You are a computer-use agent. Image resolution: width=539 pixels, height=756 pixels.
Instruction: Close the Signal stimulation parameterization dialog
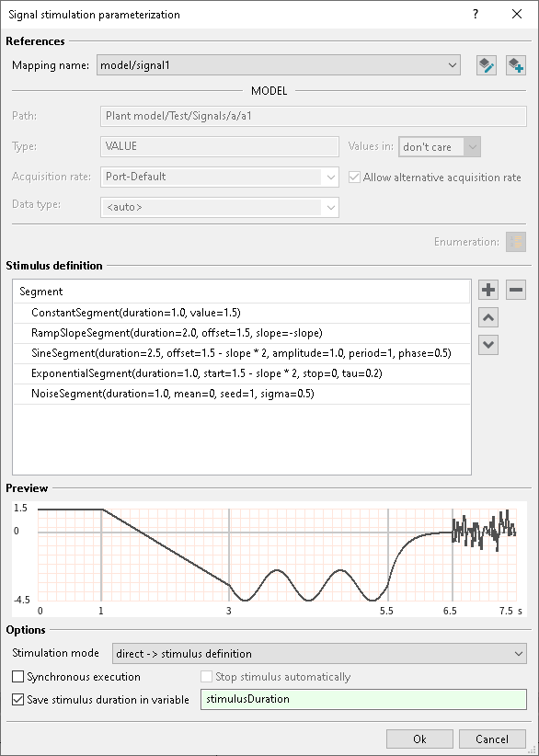click(517, 14)
